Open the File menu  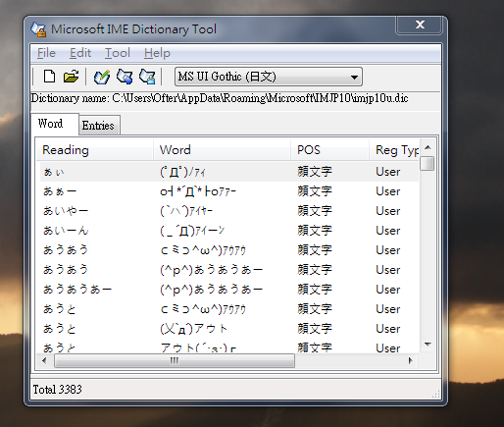tap(46, 53)
